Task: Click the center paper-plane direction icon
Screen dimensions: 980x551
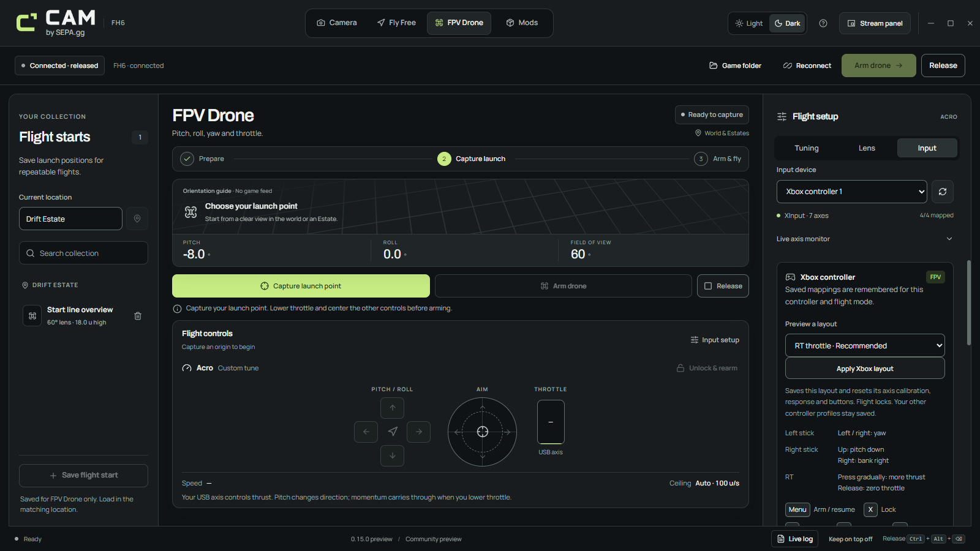Action: coord(393,432)
